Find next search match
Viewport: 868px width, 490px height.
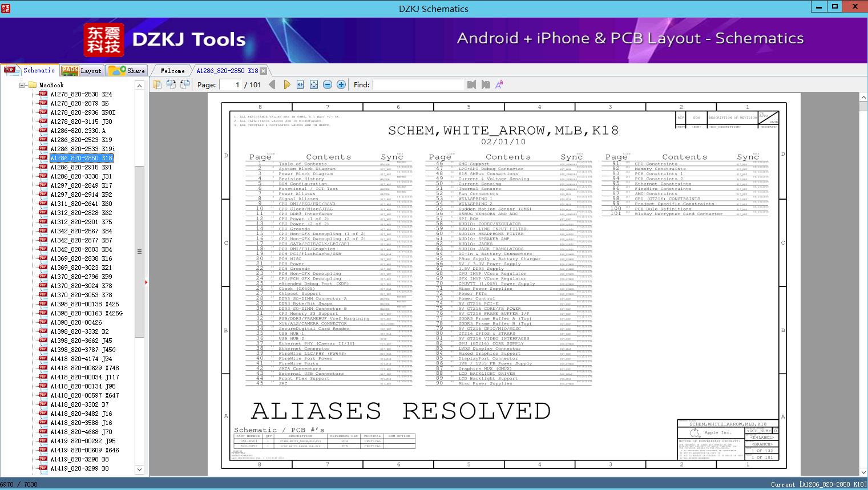(486, 84)
